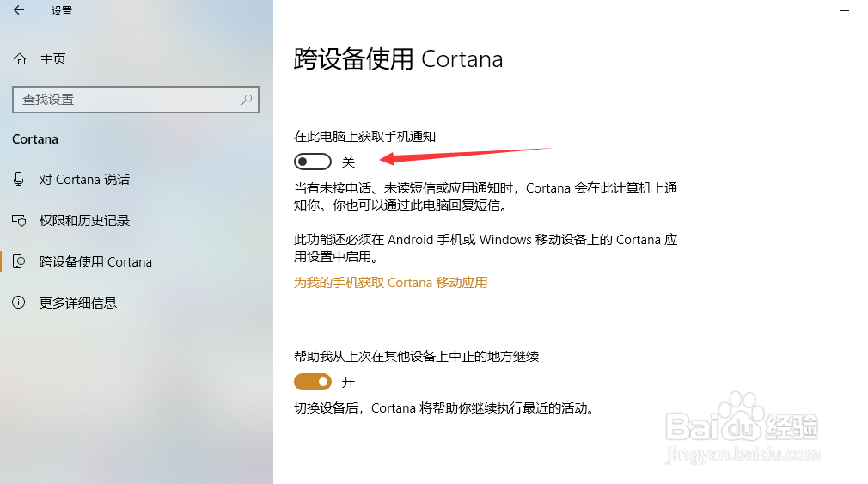Click the magnifier icon in the search box

[x=247, y=100]
